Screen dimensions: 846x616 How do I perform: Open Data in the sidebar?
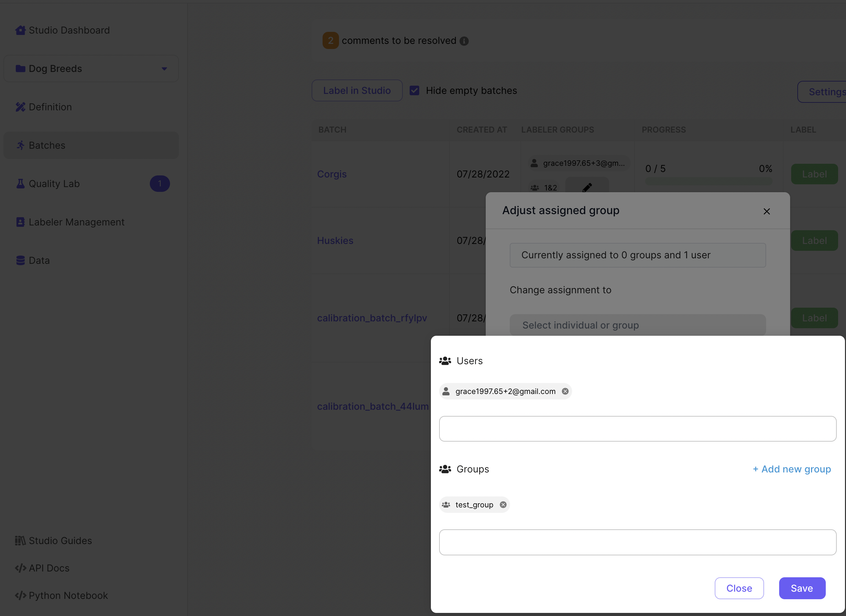(39, 261)
